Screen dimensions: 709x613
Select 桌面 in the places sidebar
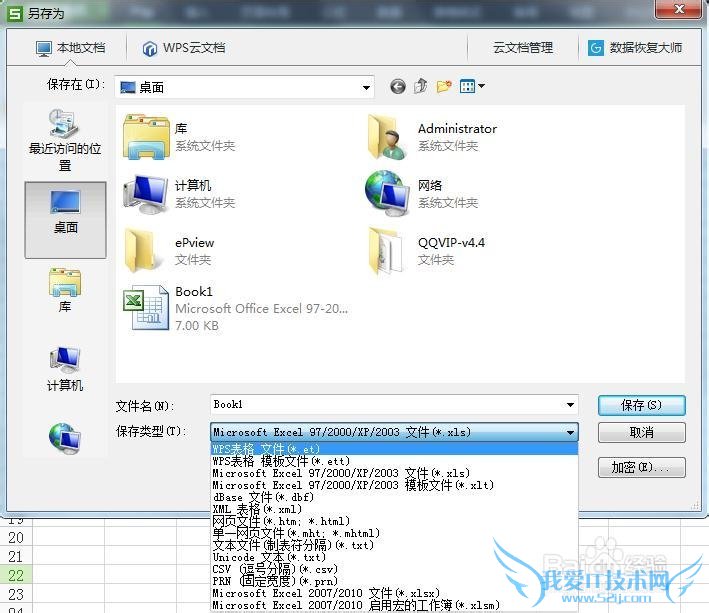pos(66,220)
